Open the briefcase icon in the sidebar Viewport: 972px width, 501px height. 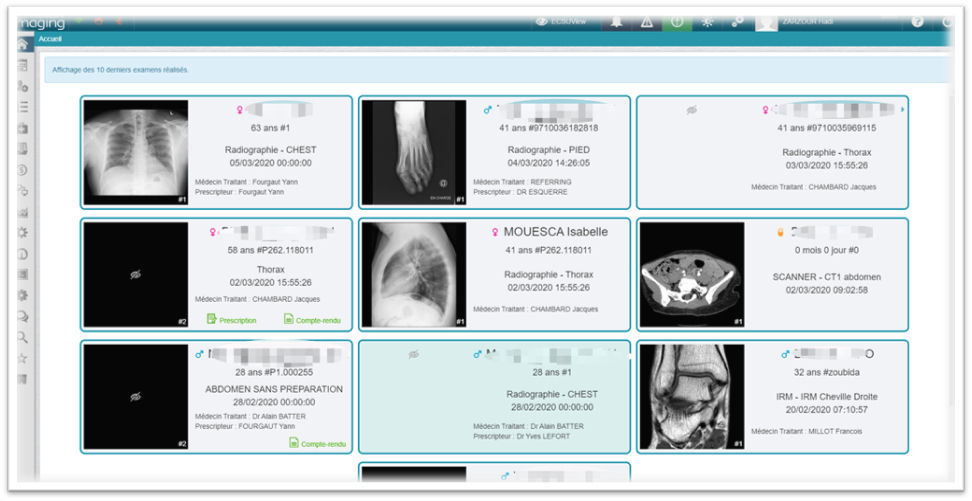tap(22, 128)
